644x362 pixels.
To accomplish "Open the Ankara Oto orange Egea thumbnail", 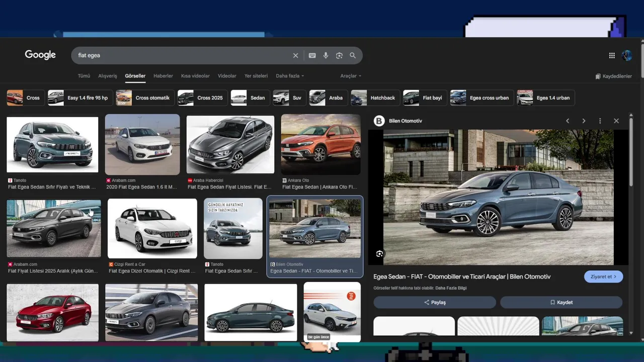I will (321, 145).
